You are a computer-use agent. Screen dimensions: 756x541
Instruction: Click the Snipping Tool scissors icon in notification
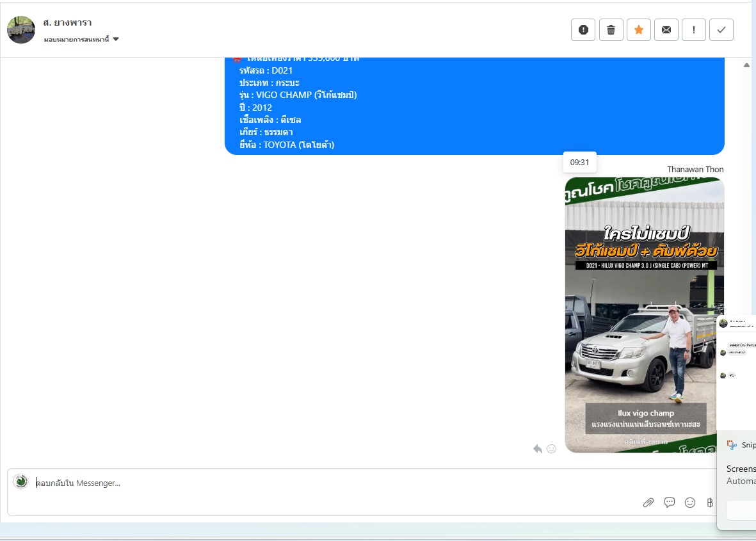pos(732,445)
